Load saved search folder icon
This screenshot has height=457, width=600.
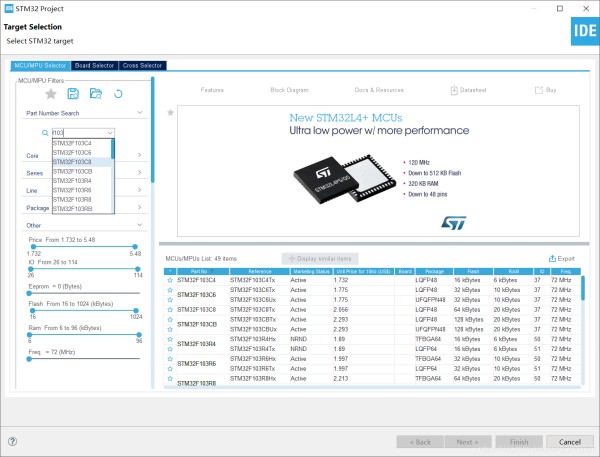click(96, 93)
